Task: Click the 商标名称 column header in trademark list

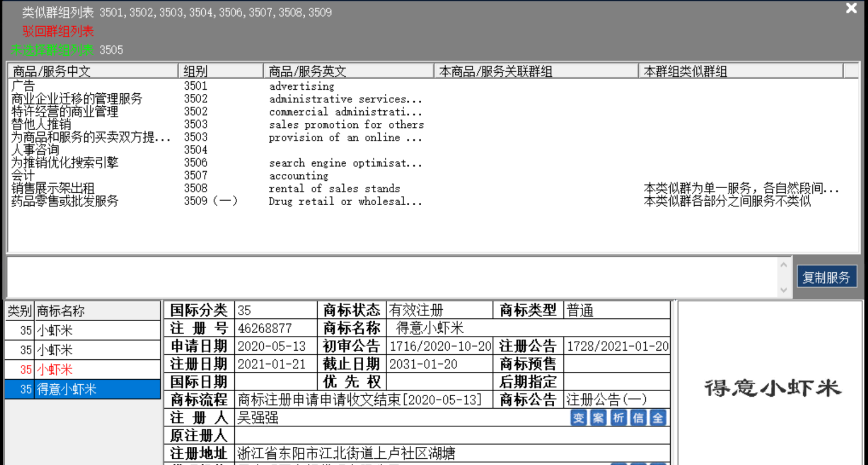Action: coord(97,311)
